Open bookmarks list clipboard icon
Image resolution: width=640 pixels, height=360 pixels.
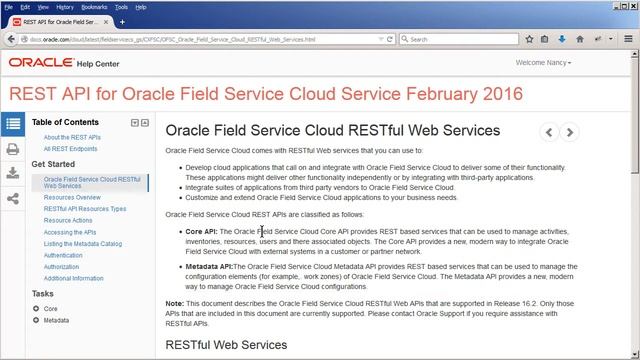[x=544, y=39]
